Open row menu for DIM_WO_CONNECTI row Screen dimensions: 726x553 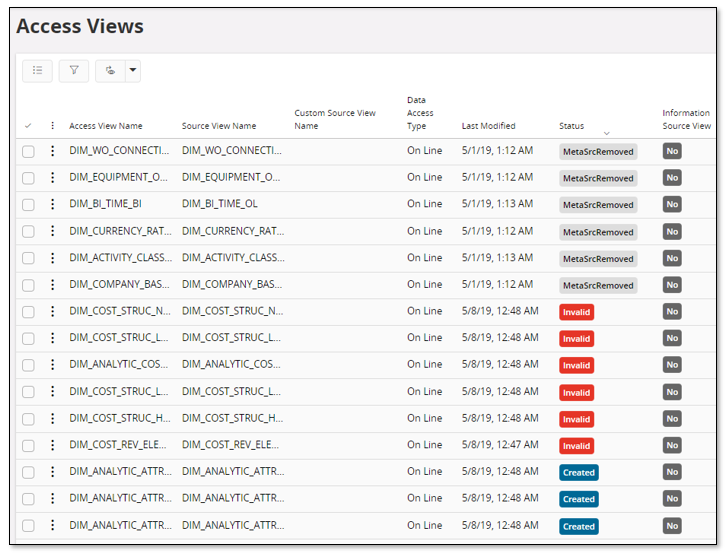(53, 151)
